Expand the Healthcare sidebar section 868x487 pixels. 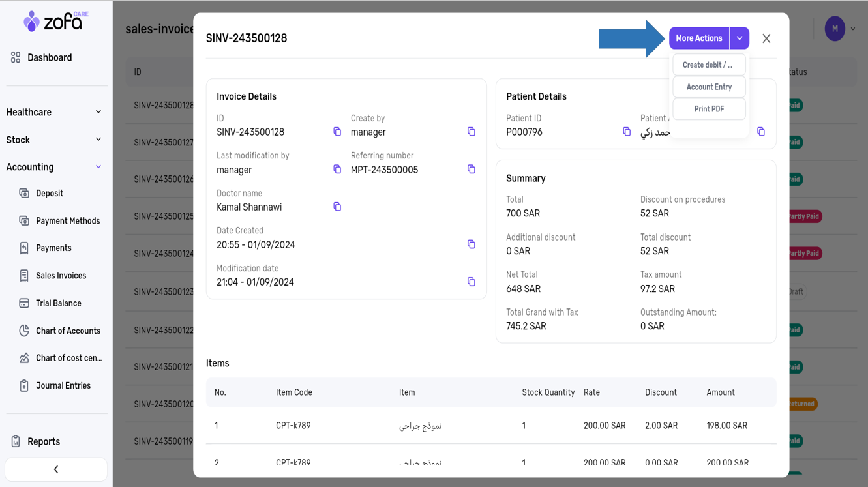[x=54, y=112]
